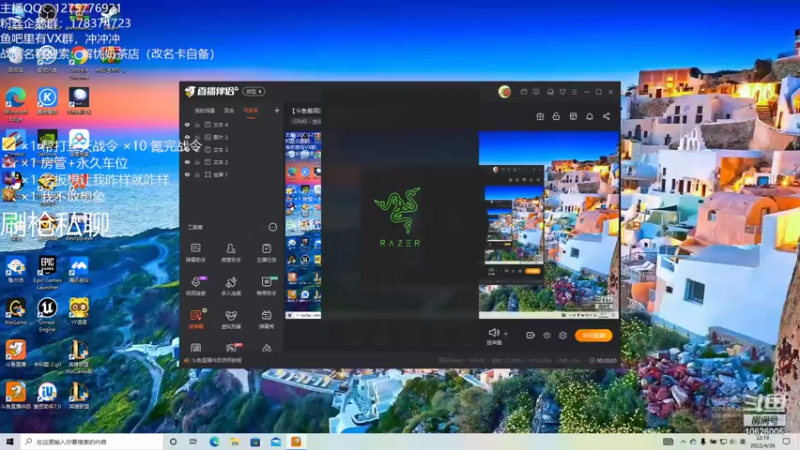Open Task View on the taskbar
The image size is (800, 450).
coord(193,442)
